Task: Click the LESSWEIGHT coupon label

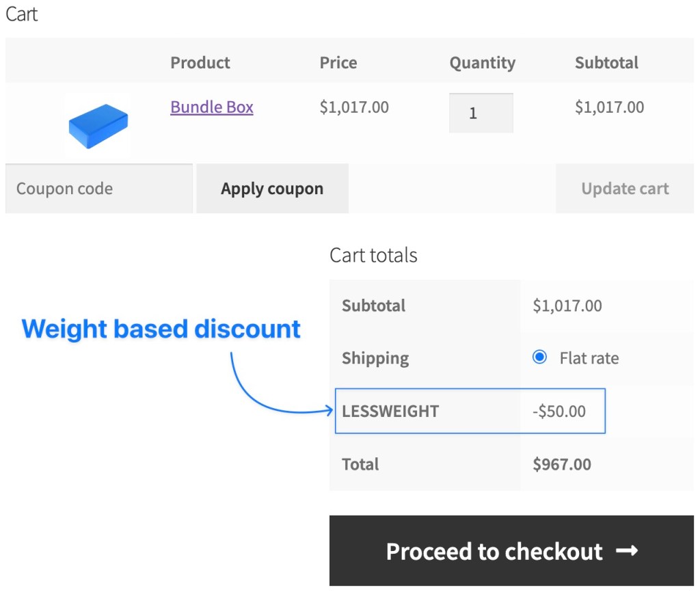Action: pyautogui.click(x=390, y=411)
